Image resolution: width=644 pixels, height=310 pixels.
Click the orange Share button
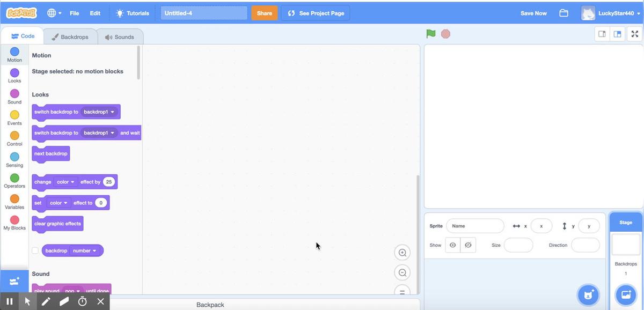264,13
